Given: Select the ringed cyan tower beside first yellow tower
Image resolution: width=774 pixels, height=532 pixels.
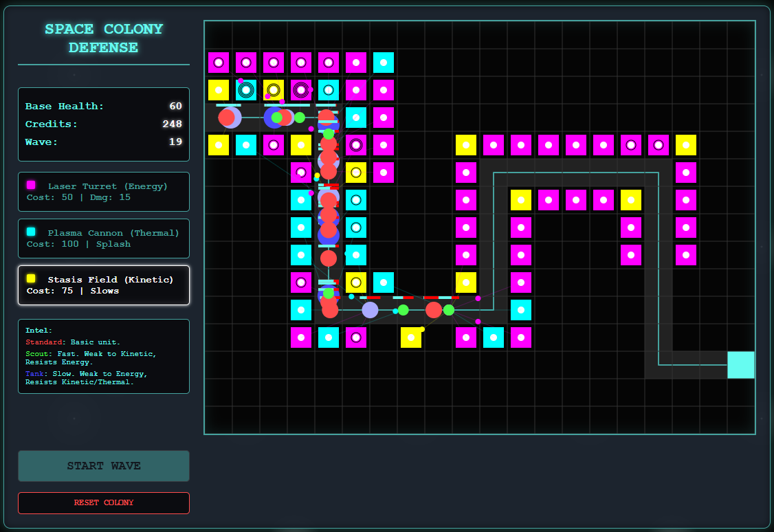Looking at the screenshot, I should [x=246, y=90].
